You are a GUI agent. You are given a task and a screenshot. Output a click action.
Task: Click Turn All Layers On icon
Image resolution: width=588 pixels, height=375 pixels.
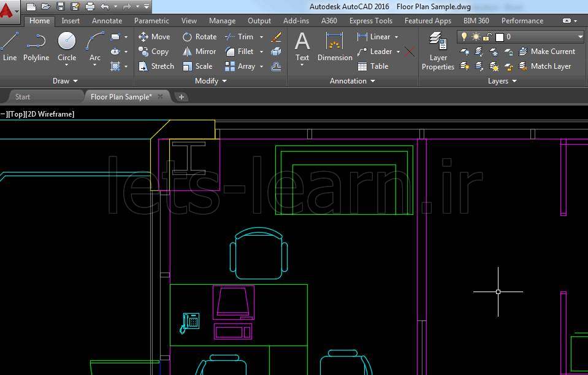(464, 66)
